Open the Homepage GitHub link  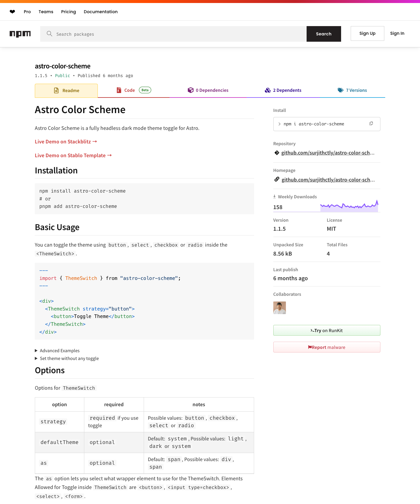[x=328, y=180]
